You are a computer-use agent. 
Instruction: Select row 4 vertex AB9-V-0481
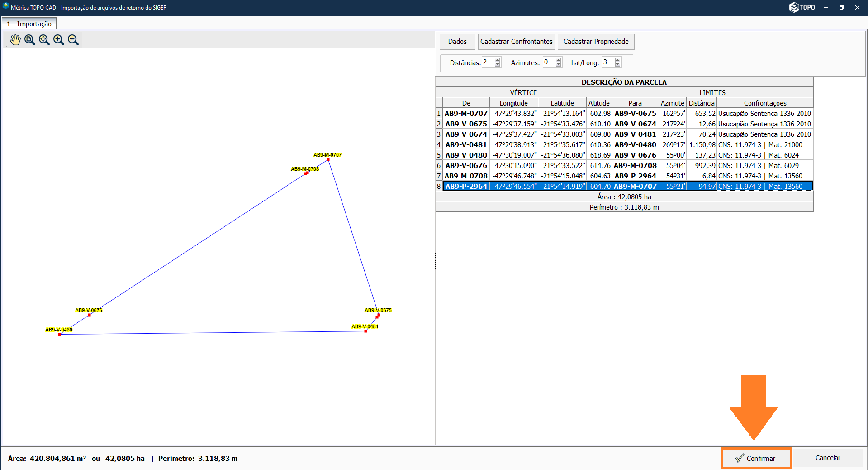(466, 145)
